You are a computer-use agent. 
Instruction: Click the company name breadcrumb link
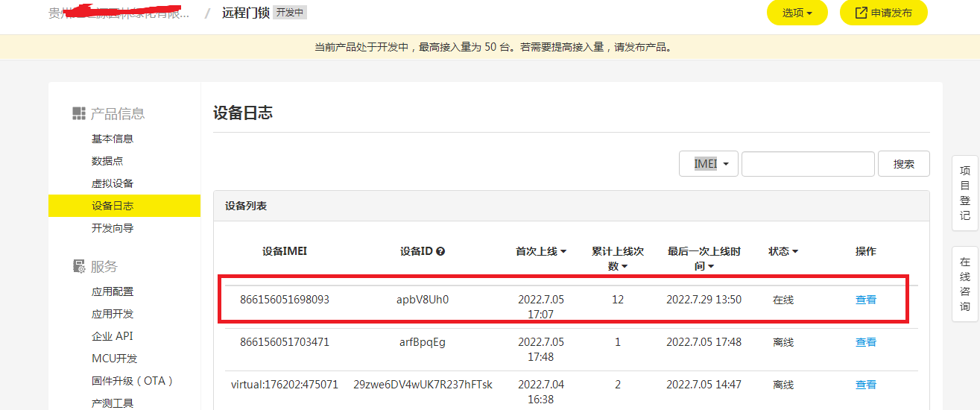point(118,13)
